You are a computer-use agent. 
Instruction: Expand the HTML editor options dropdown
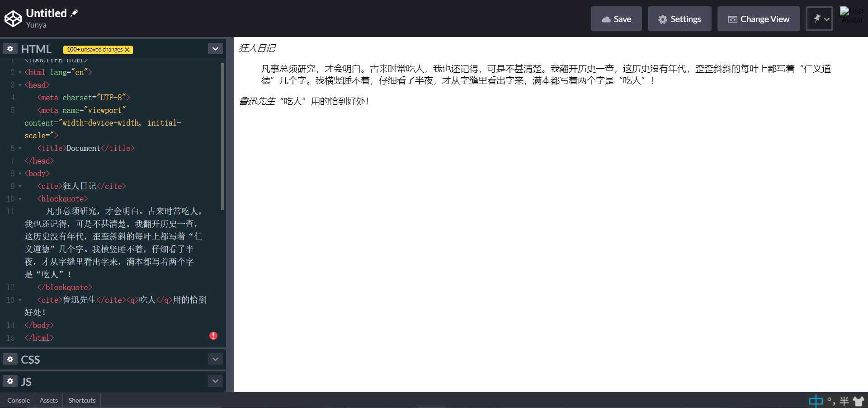pos(215,49)
